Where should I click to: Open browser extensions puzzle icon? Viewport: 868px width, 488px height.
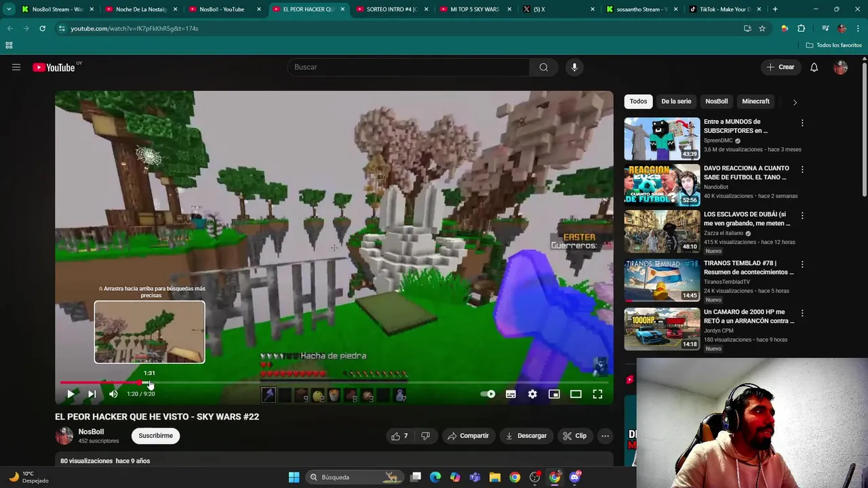(x=802, y=28)
